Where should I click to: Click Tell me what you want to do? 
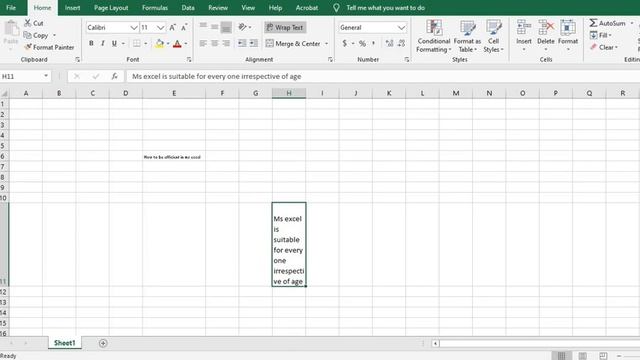pyautogui.click(x=385, y=7)
